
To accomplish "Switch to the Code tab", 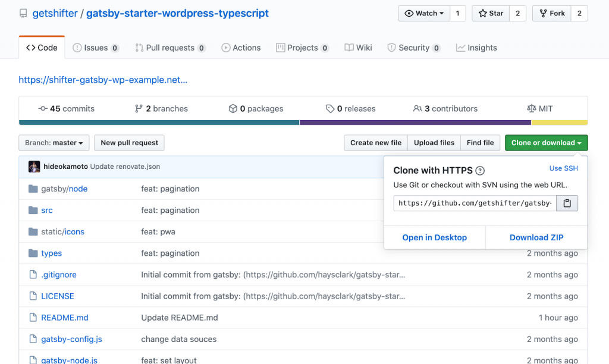I will pos(42,48).
